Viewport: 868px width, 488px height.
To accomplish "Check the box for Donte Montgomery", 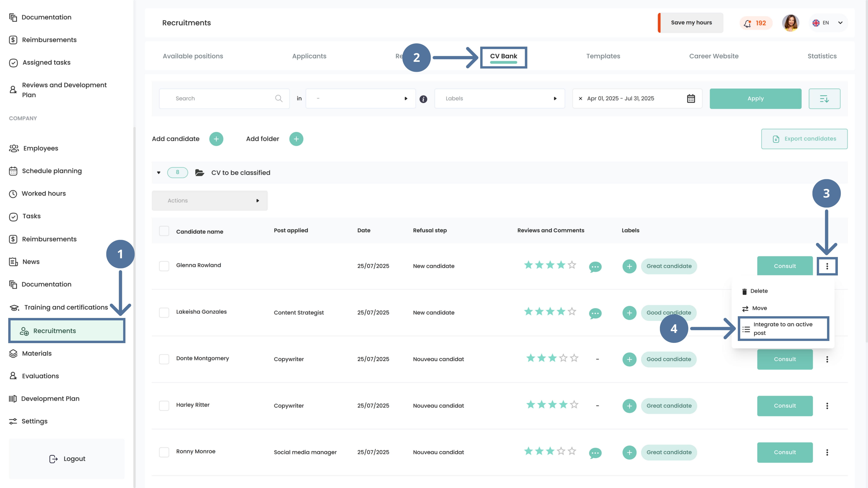I will tap(164, 359).
